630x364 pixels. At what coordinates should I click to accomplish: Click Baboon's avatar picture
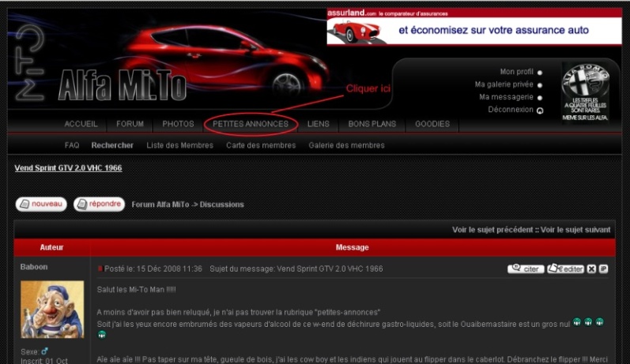pyautogui.click(x=52, y=310)
